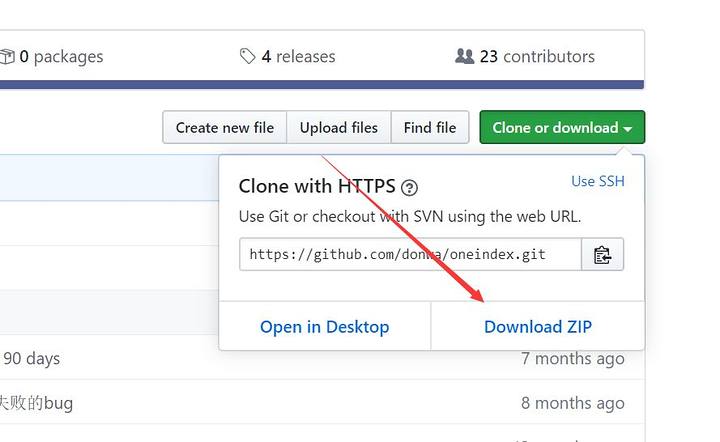The width and height of the screenshot is (720, 442).
Task: Open the commit message ending in bug
Action: [36, 404]
